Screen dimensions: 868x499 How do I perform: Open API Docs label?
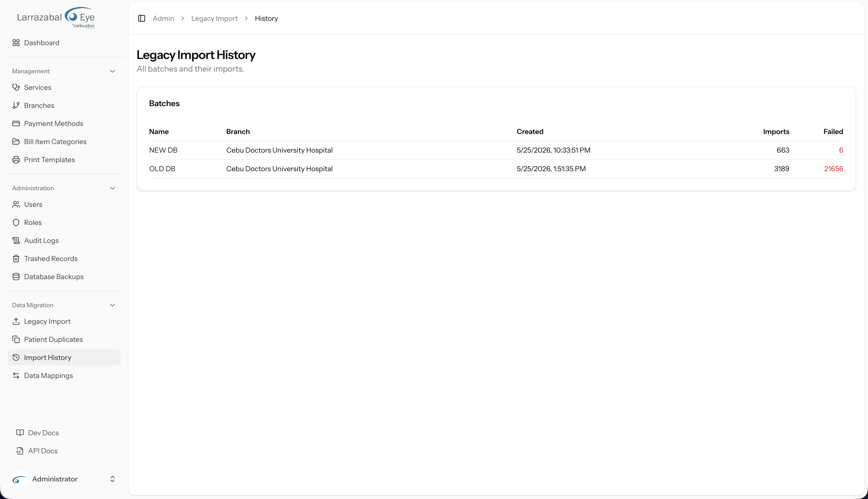tap(43, 451)
